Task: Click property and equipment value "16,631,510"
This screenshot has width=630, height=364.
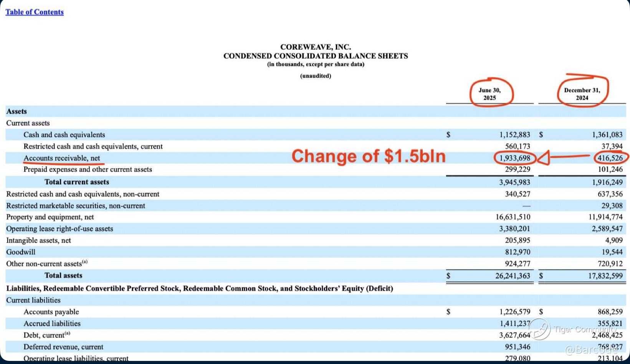Action: pyautogui.click(x=513, y=217)
